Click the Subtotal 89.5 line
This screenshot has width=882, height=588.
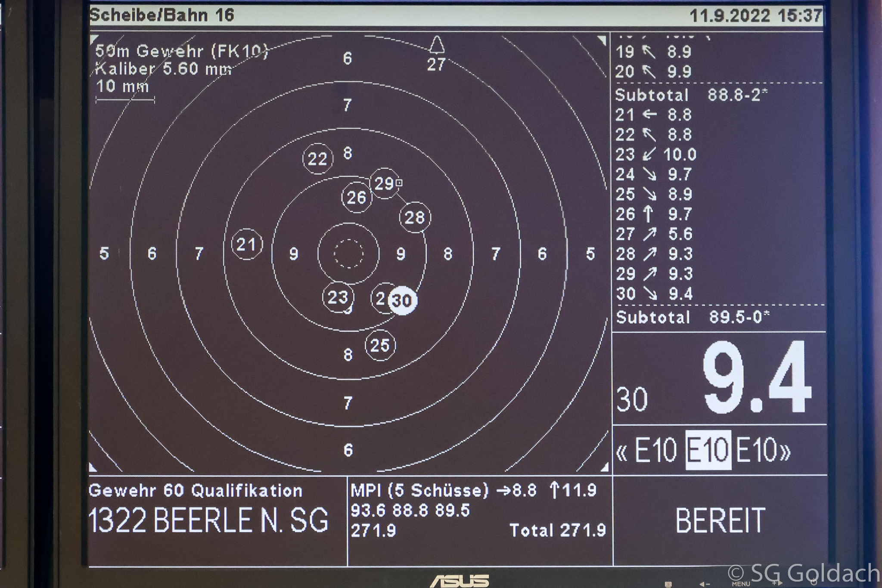(x=693, y=317)
